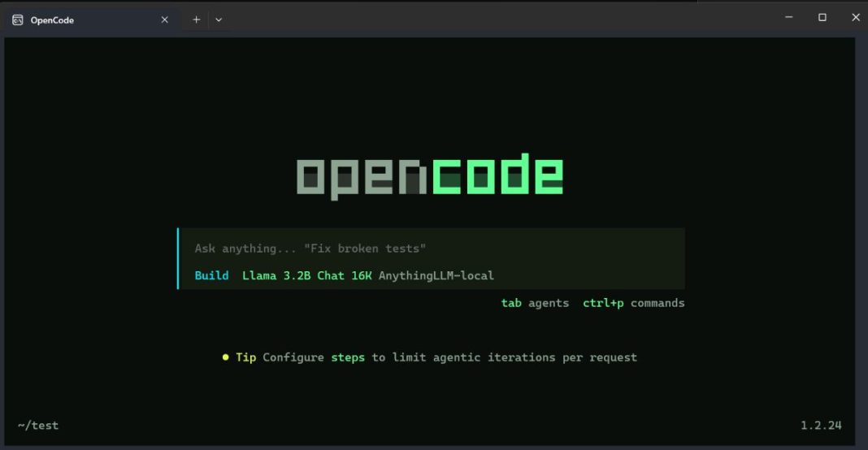
Task: Maximize the terminal window
Action: (x=822, y=18)
